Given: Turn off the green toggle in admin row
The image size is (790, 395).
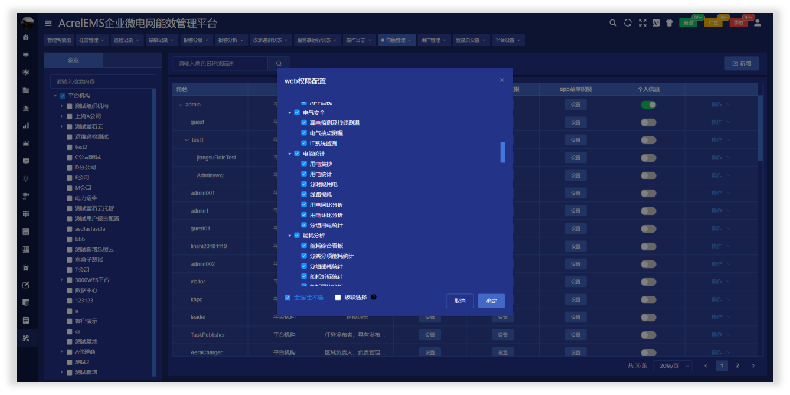Looking at the screenshot, I should pos(648,105).
